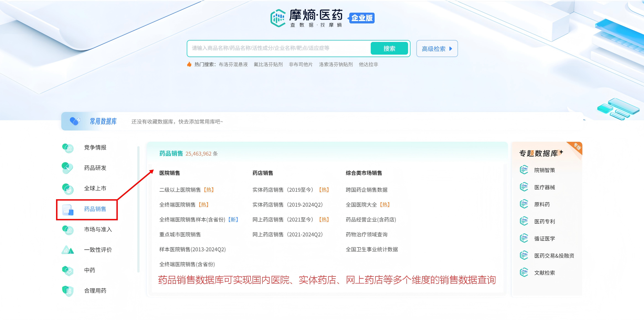Open 院销智策 special database
The height and width of the screenshot is (320, 644).
coord(545,170)
